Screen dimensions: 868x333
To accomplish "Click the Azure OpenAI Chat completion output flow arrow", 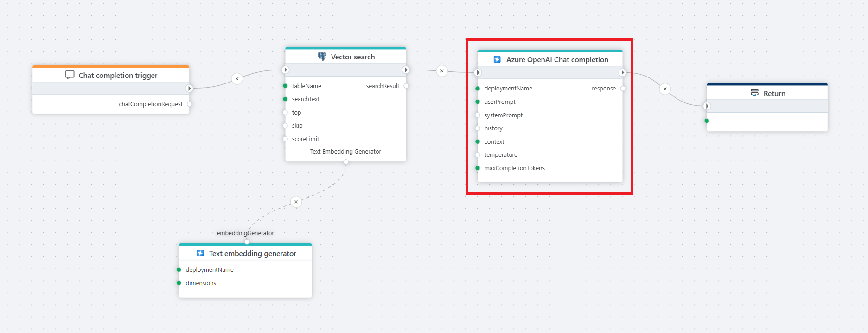I will [623, 72].
